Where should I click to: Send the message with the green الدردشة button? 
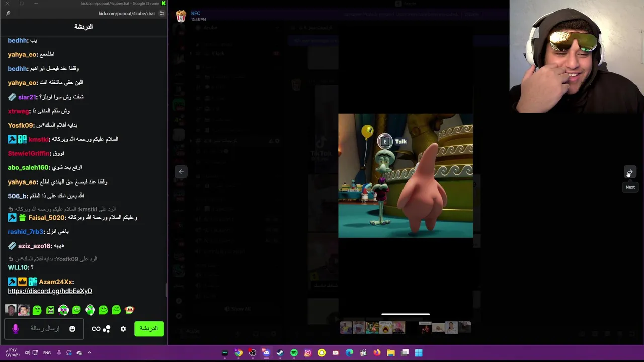[149, 329]
